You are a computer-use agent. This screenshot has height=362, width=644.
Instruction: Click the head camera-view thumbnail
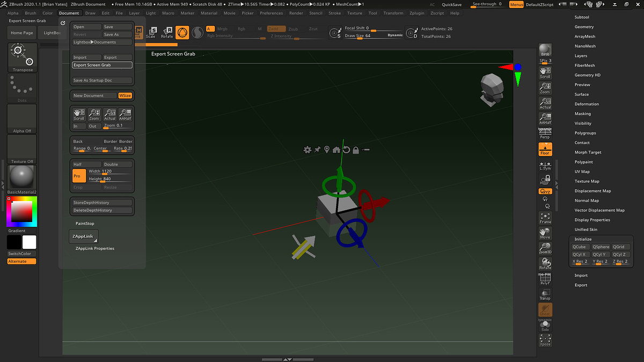pos(491,90)
